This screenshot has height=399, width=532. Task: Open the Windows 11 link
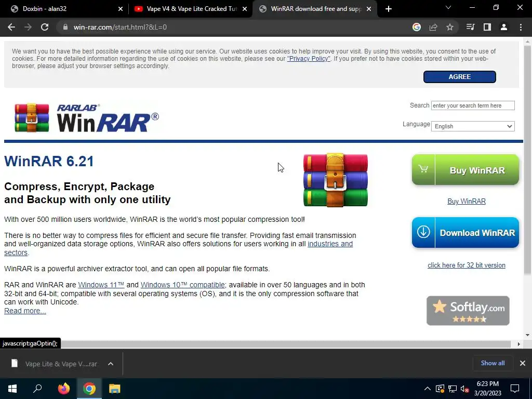[101, 285]
